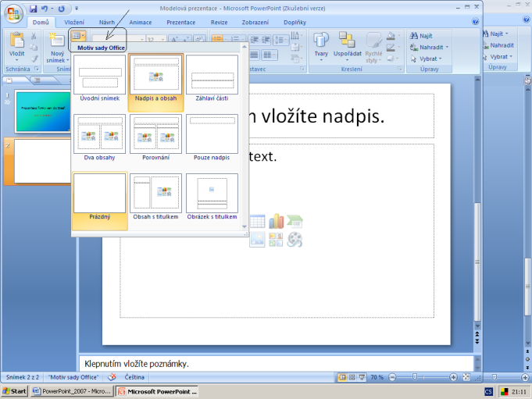The image size is (532, 399).
Task: Switch to the Vložení tab
Action: (74, 23)
